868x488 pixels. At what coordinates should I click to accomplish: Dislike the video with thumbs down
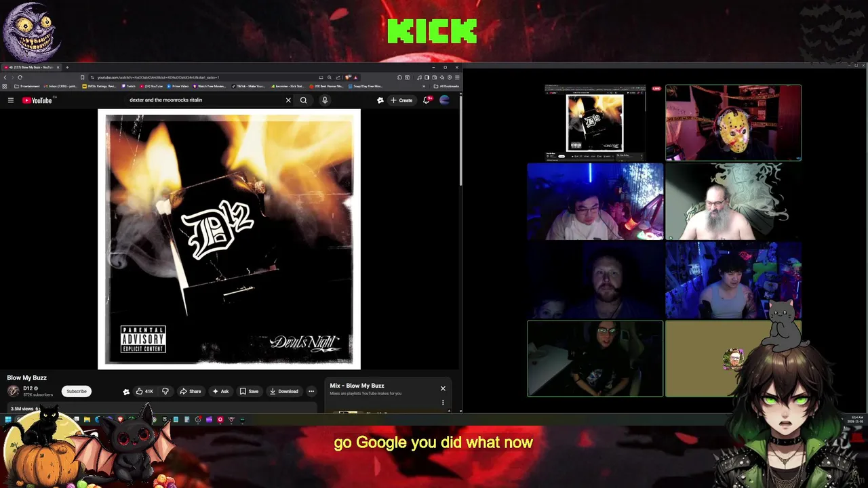tap(165, 391)
